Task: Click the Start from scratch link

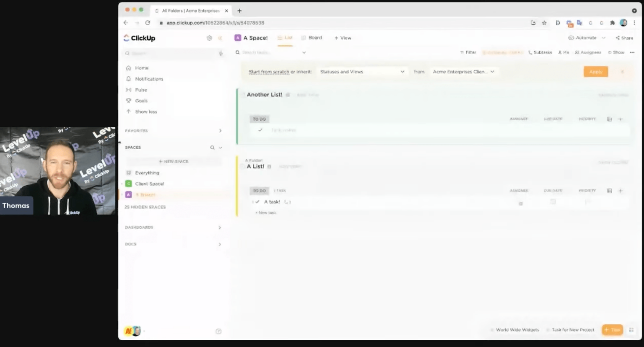Action: pos(269,72)
